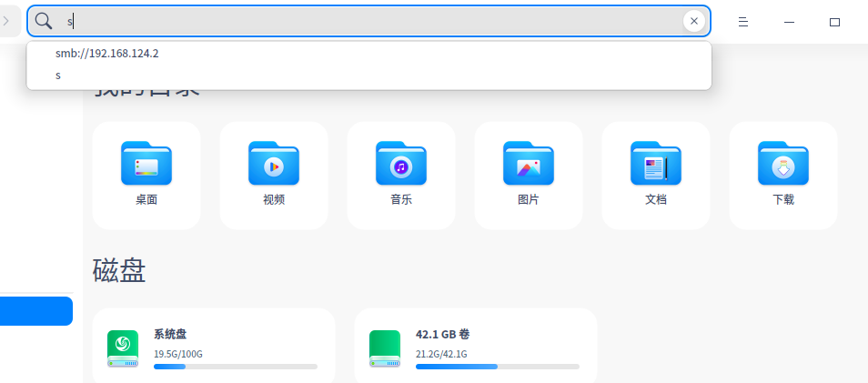Clear the search field with X button
868x383 pixels.
click(693, 21)
